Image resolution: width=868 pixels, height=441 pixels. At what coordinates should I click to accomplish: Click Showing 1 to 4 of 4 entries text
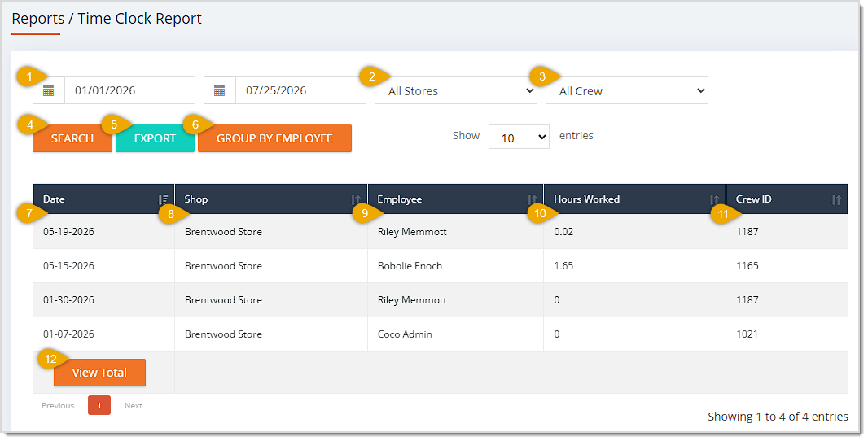pyautogui.click(x=778, y=417)
